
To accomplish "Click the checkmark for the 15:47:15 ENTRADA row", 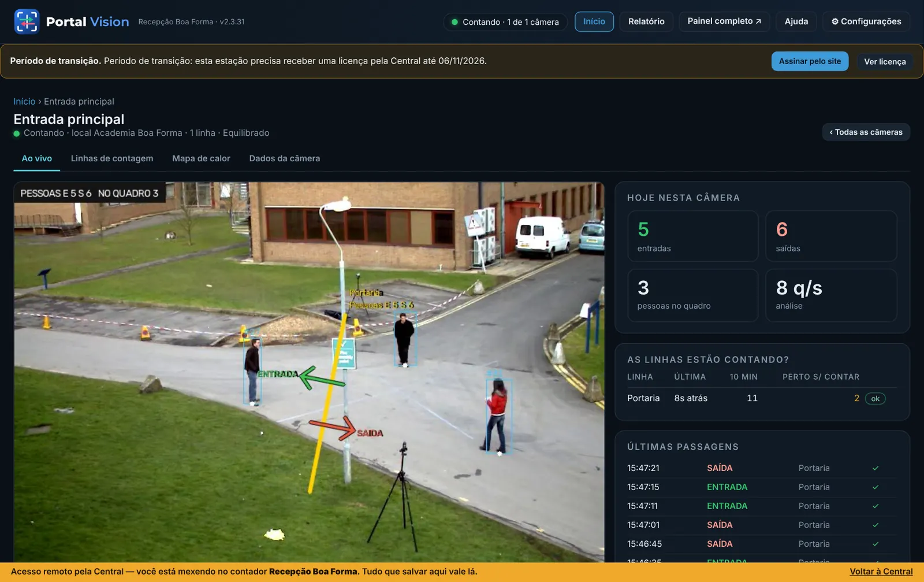I will pyautogui.click(x=875, y=487).
